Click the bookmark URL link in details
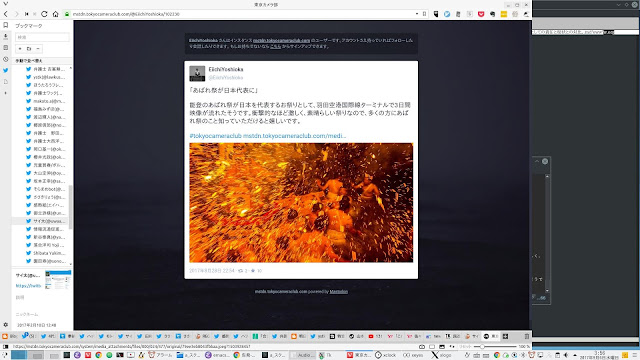640x360 pixels. coord(29,286)
